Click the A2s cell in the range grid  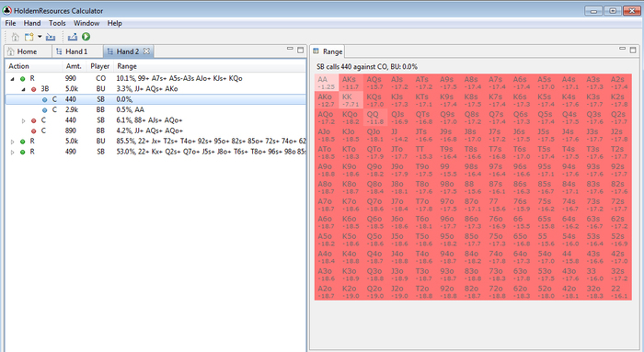click(619, 83)
